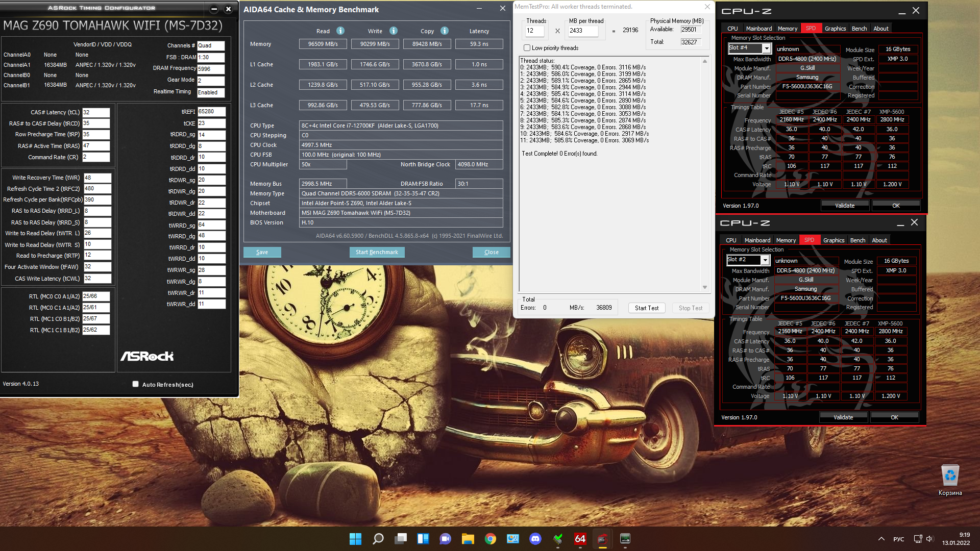This screenshot has width=980, height=551.
Task: Click the Copy column info icon
Action: pos(445,31)
